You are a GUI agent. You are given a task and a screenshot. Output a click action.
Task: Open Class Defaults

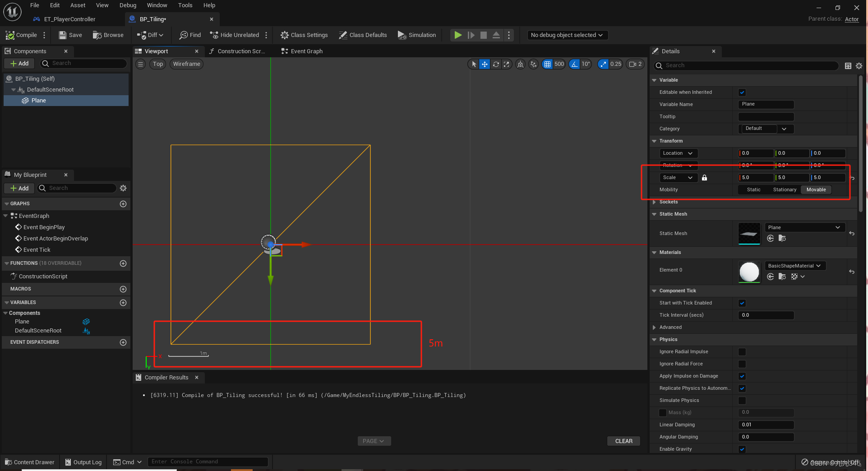(x=363, y=35)
